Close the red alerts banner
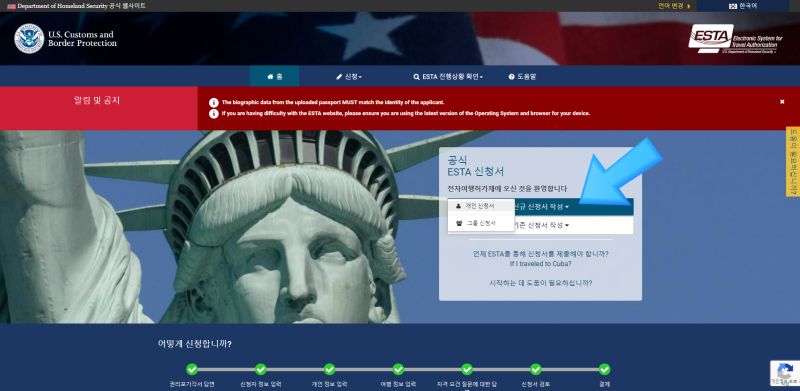This screenshot has width=800, height=391. (x=782, y=102)
